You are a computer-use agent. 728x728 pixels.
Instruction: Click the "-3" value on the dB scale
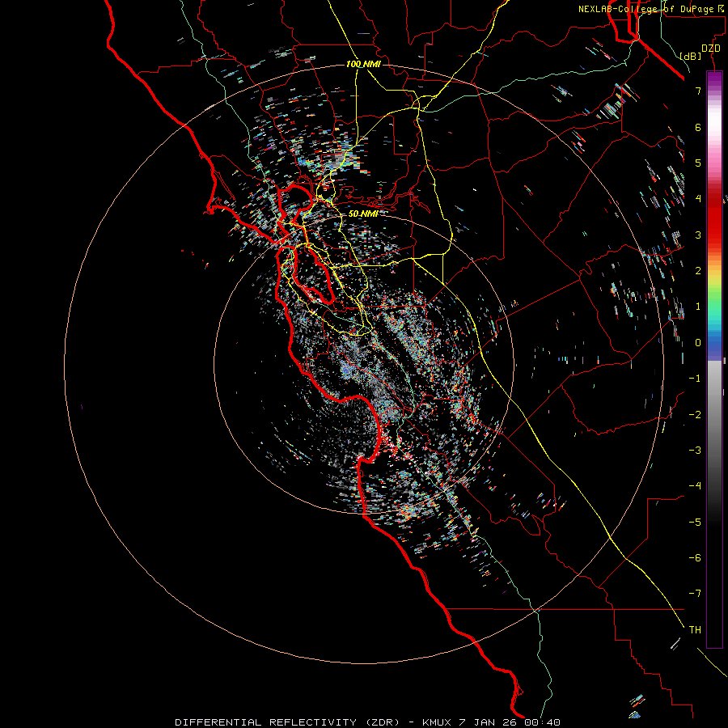(695, 451)
